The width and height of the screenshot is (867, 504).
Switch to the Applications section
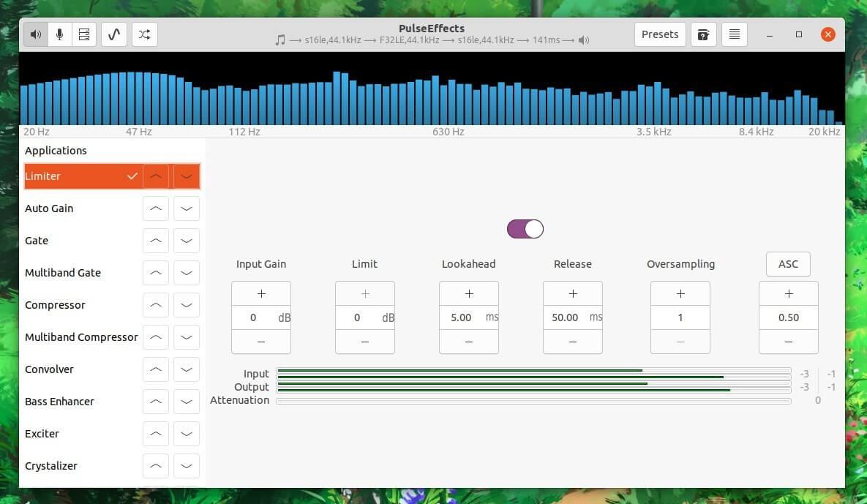point(56,150)
